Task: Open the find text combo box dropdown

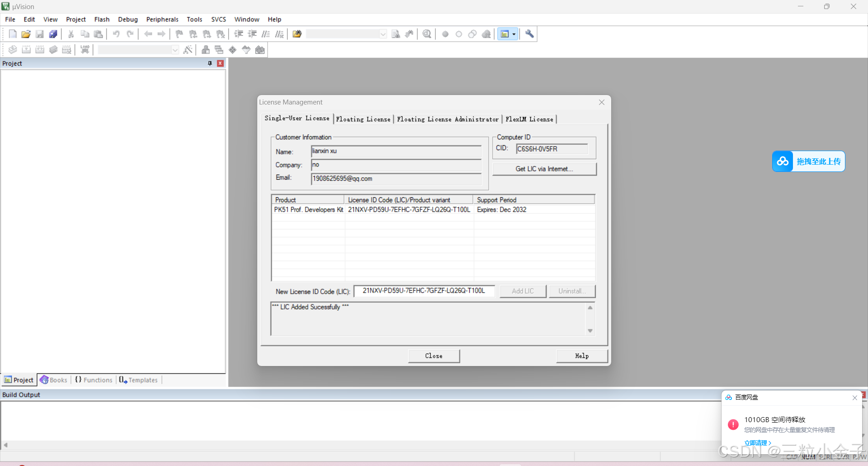Action: [x=383, y=34]
